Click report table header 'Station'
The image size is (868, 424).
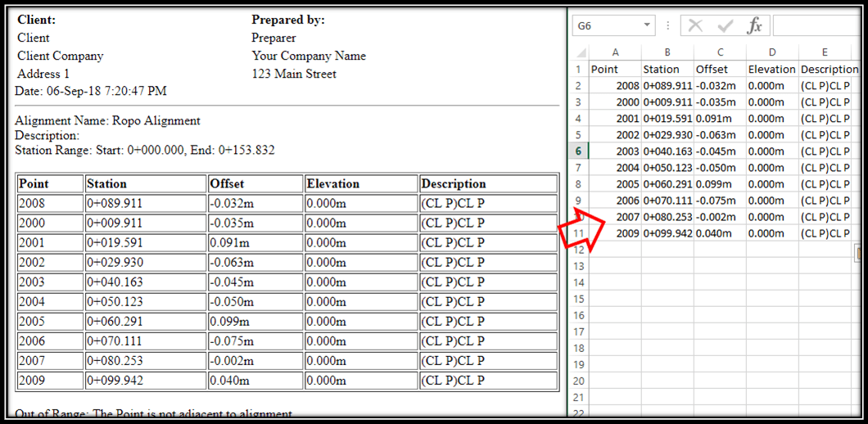[x=146, y=184]
